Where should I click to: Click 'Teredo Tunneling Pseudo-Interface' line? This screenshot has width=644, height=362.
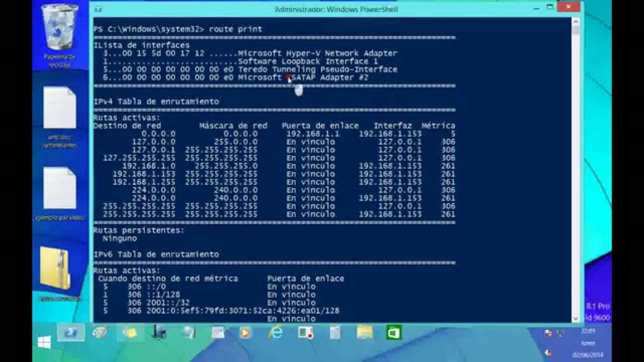click(x=317, y=69)
